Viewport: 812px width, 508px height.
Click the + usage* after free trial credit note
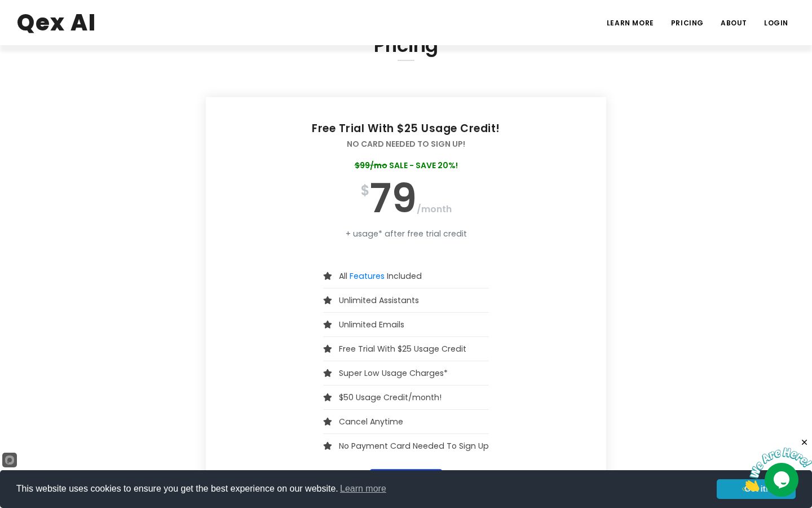pyautogui.click(x=406, y=234)
